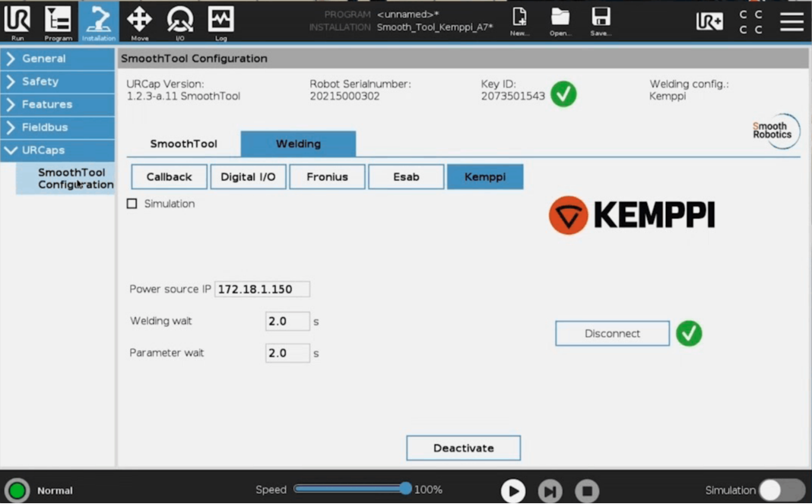Switch to the SmoothTool tab
The image size is (812, 504).
(x=183, y=144)
